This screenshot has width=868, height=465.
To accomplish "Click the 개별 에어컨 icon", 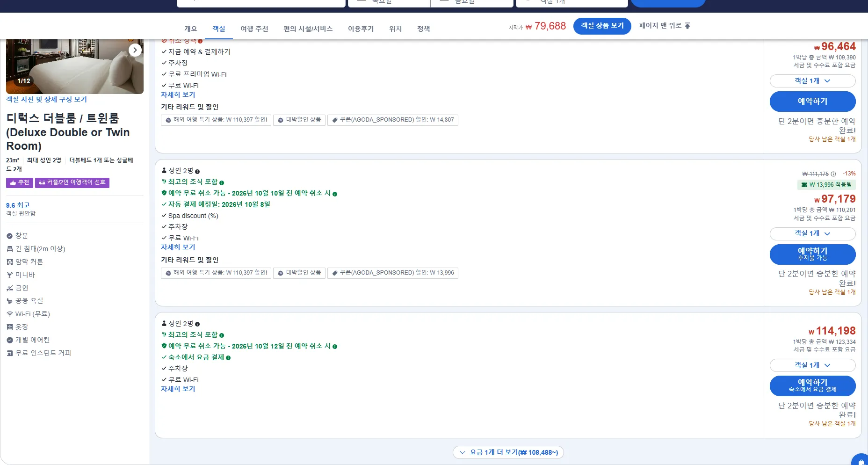I will coord(10,340).
